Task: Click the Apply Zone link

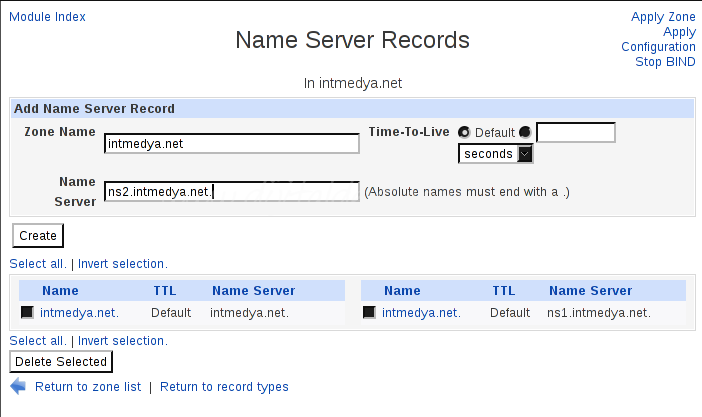Action: coord(663,17)
